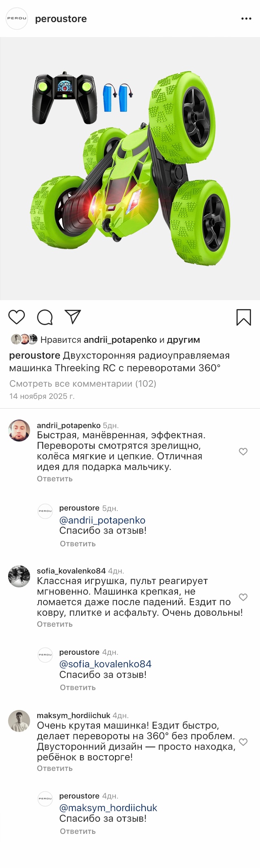Screen dimensions: 260x868
Task: View liker avatars beside Нравится
Action: [x=24, y=339]
